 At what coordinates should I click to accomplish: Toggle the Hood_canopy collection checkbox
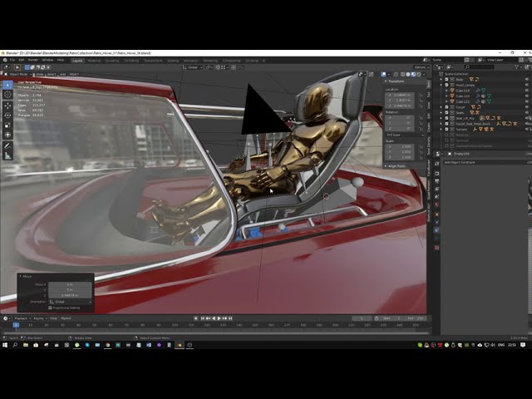click(447, 85)
